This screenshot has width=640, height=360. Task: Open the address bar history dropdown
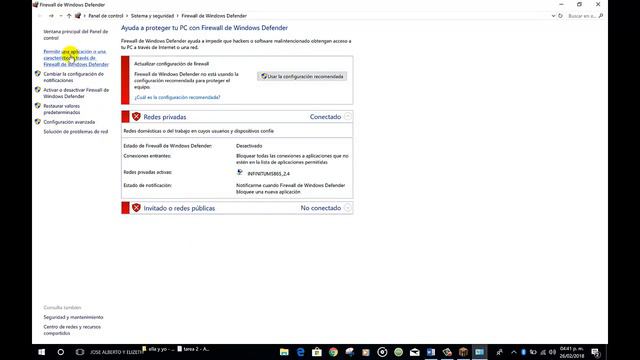point(553,16)
